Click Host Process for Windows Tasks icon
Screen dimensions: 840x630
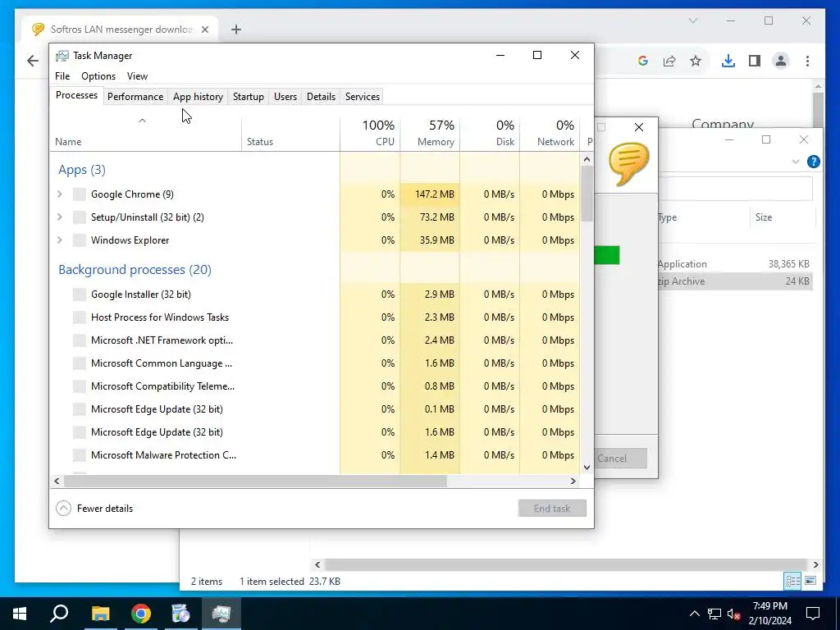click(80, 317)
